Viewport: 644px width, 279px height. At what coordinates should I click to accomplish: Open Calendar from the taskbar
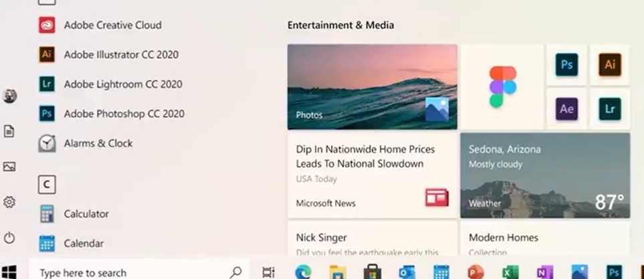pos(441,272)
